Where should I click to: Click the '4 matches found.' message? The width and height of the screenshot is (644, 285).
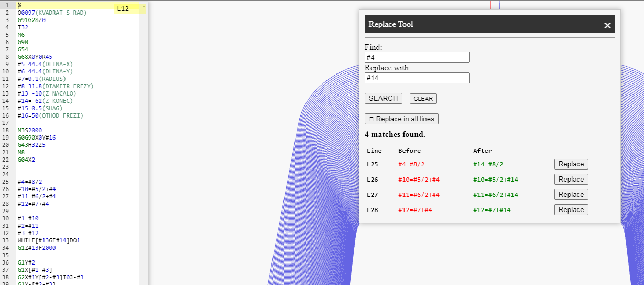coord(395,135)
